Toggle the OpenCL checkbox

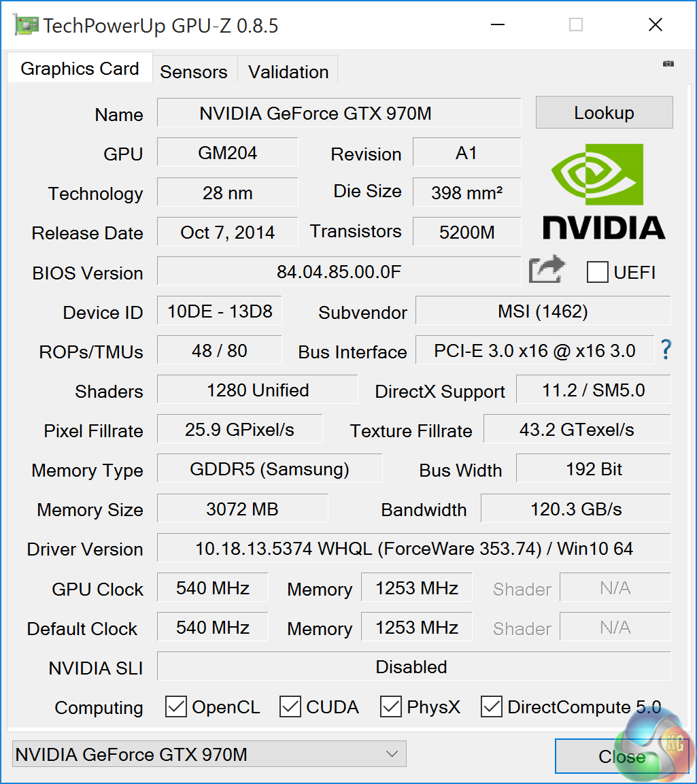[176, 707]
